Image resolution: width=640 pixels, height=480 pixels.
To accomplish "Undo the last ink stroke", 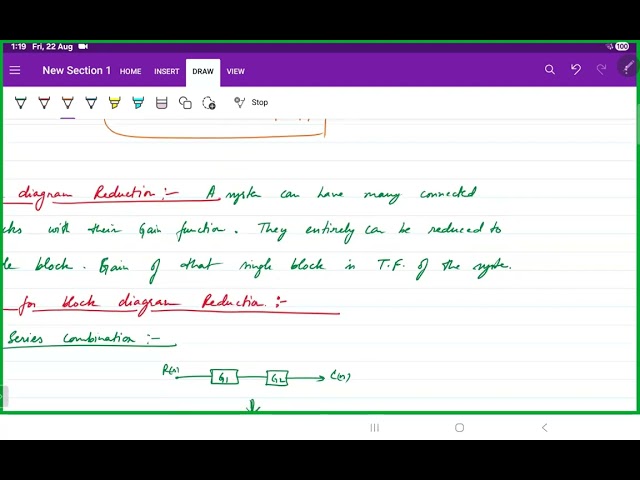I will 576,70.
